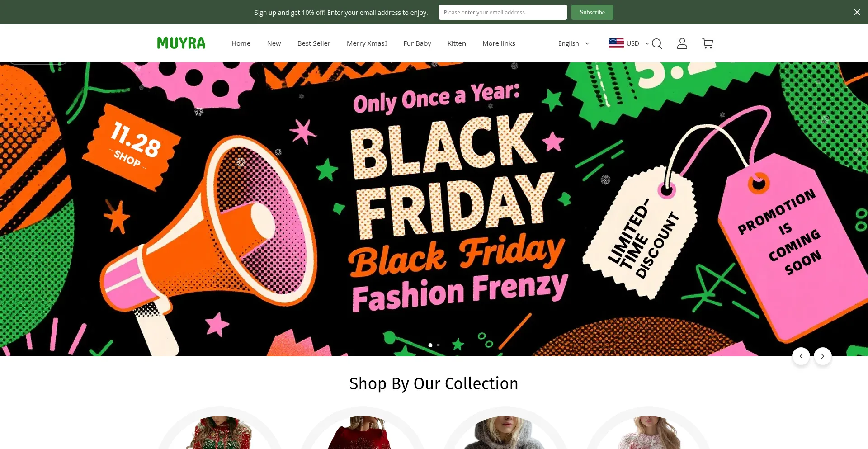This screenshot has width=868, height=449.
Task: Focus the email address input field
Action: click(x=503, y=12)
